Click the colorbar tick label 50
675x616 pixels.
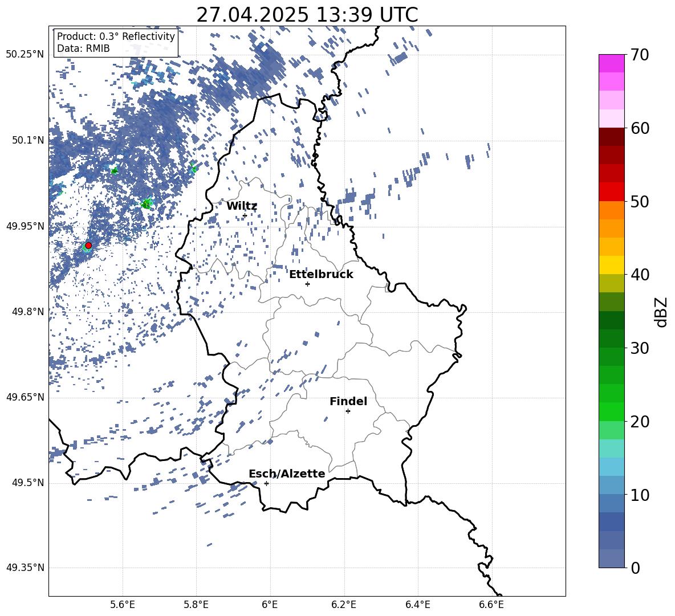[x=639, y=202]
